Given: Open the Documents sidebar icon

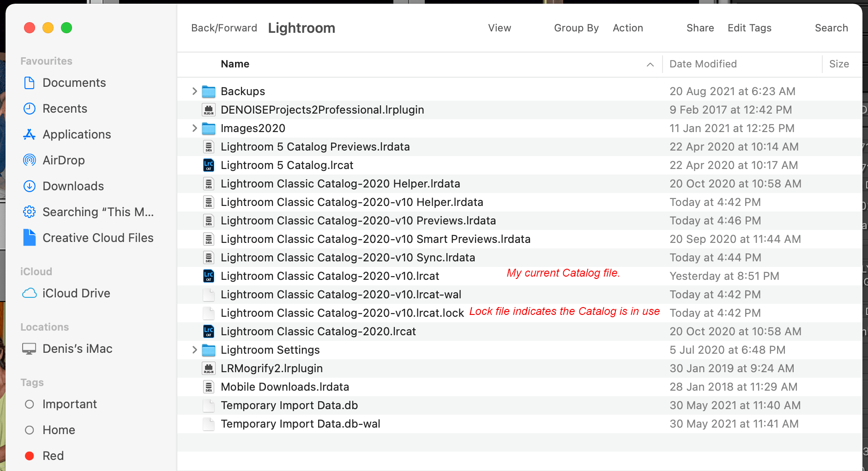Looking at the screenshot, I should click(29, 83).
